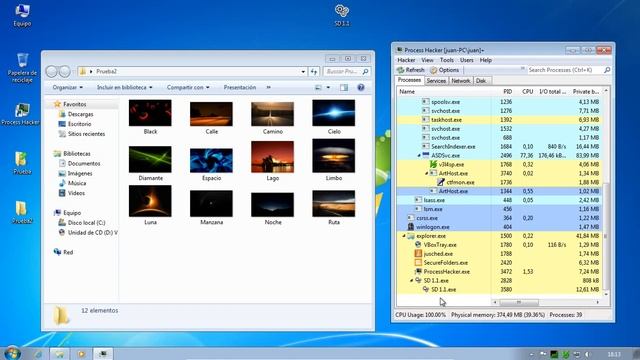Open the Help menu in Process Hacker

(485, 60)
